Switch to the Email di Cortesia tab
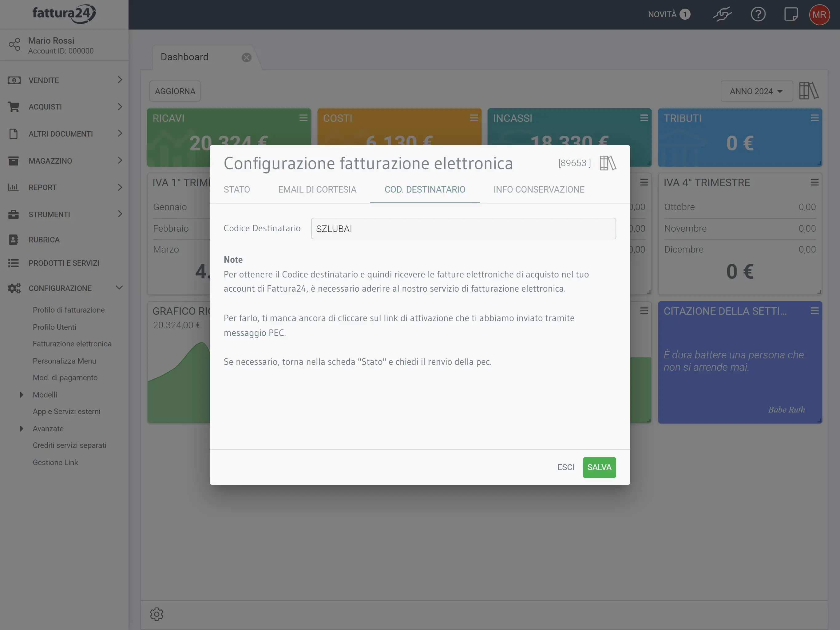Image resolution: width=840 pixels, height=630 pixels. pos(317,189)
